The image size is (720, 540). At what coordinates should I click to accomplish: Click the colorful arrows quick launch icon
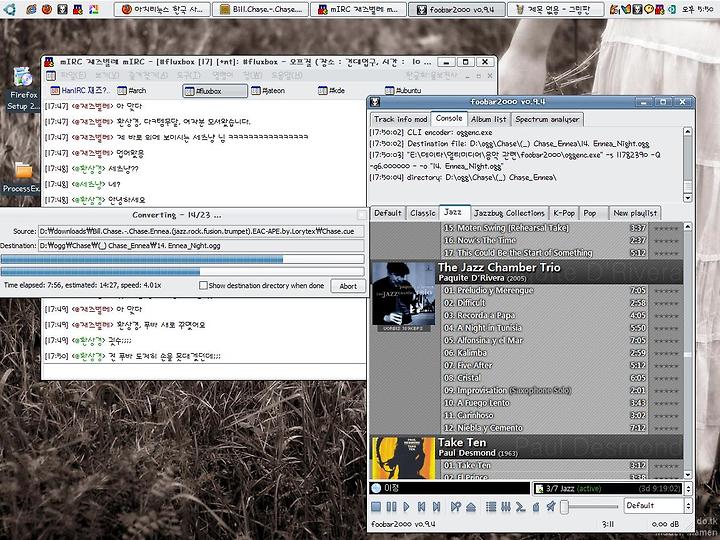[x=93, y=9]
